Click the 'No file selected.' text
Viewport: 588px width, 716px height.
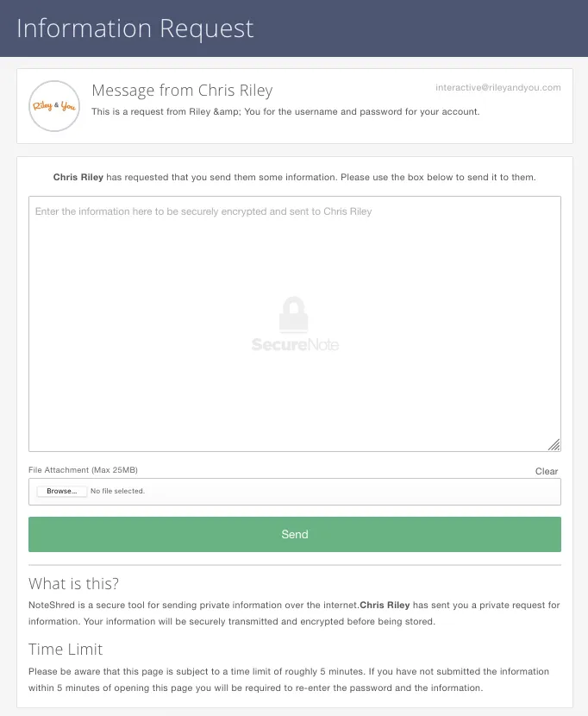(x=117, y=492)
